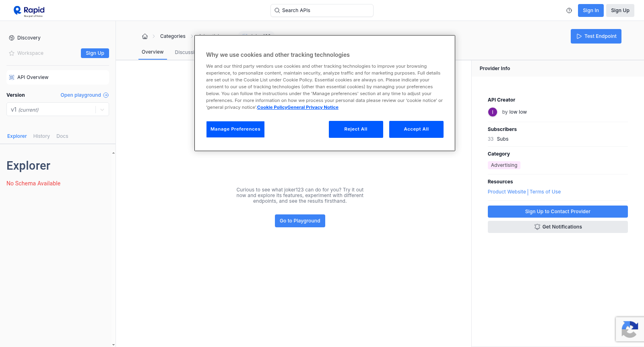This screenshot has height=347, width=644.
Task: Open the Cookie Policy link
Action: [x=272, y=107]
